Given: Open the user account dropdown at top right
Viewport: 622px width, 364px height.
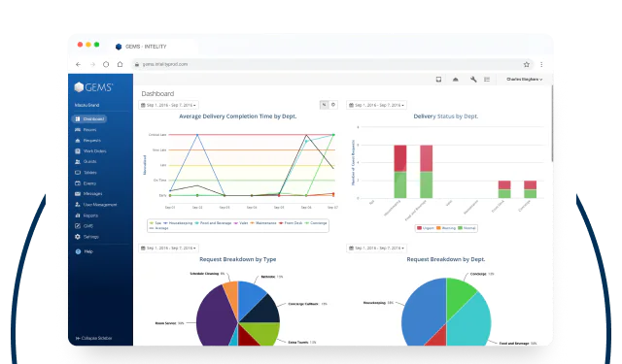Looking at the screenshot, I should tap(524, 80).
